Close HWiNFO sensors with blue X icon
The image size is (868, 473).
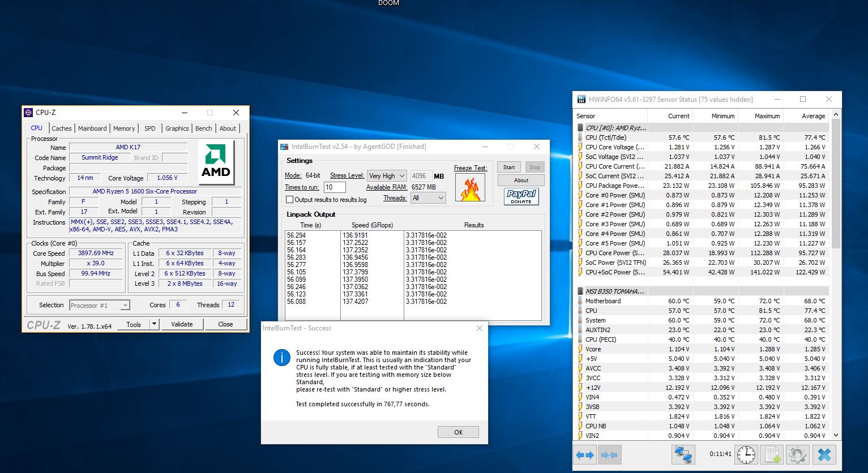824,454
